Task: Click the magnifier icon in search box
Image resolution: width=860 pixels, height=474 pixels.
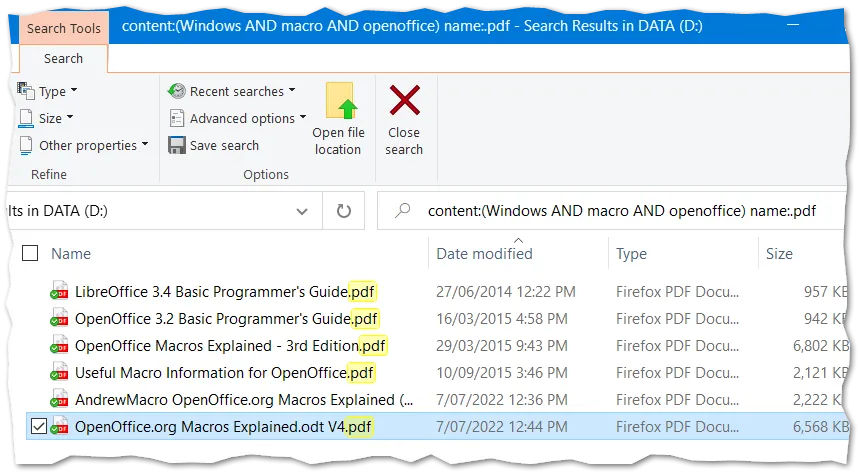Action: click(403, 211)
